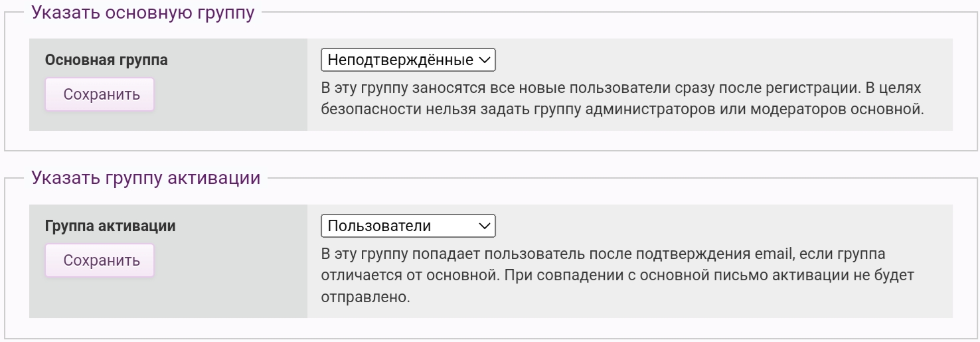Click the chevron arrow next to Пользователи
The image size is (980, 342).
[x=484, y=226]
